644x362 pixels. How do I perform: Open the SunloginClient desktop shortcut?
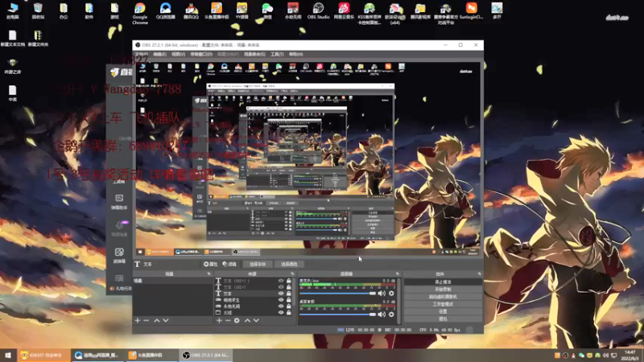(x=471, y=11)
